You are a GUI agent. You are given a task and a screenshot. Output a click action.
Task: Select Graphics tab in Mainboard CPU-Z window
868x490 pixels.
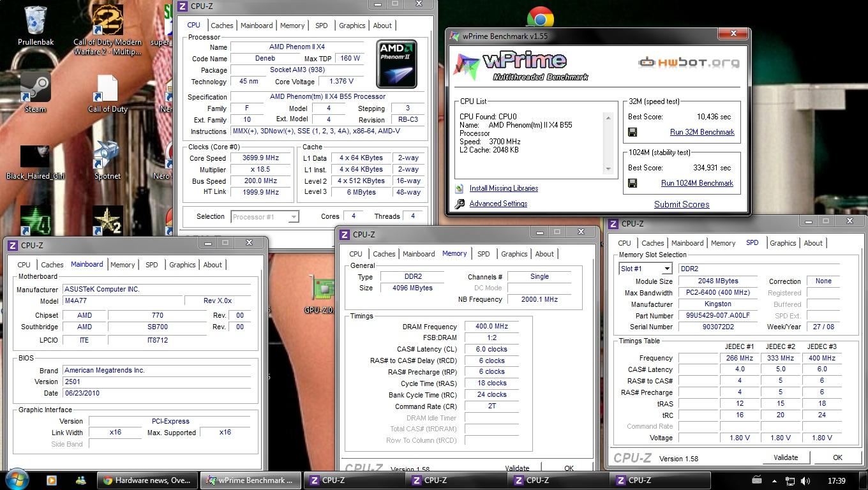182,265
